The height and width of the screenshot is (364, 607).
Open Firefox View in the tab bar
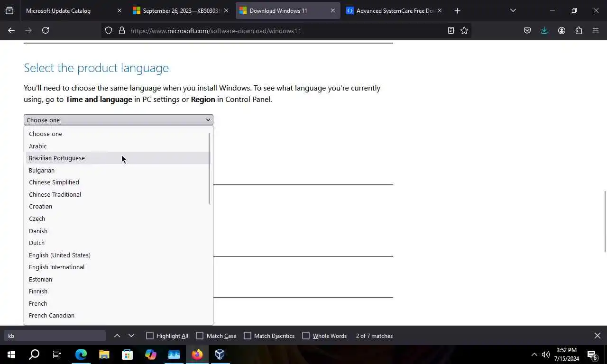pyautogui.click(x=9, y=10)
